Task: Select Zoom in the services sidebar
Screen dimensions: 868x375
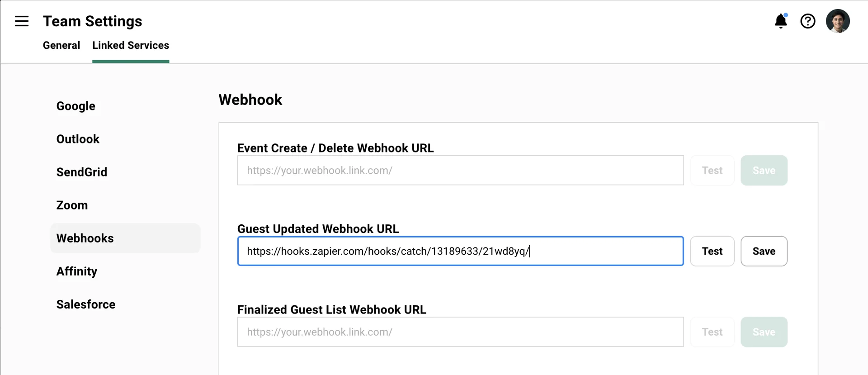Action: [x=72, y=205]
